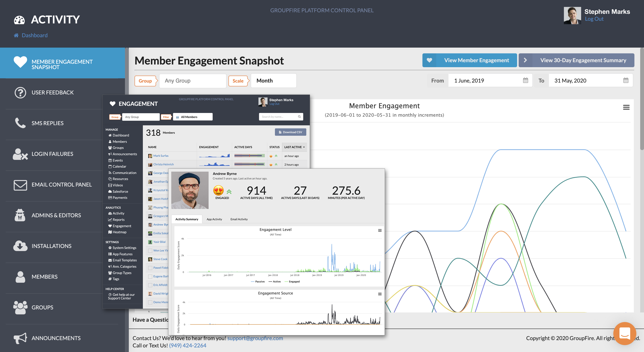Open Admins & Editors spy icon
The height and width of the screenshot is (352, 644).
coord(20,215)
